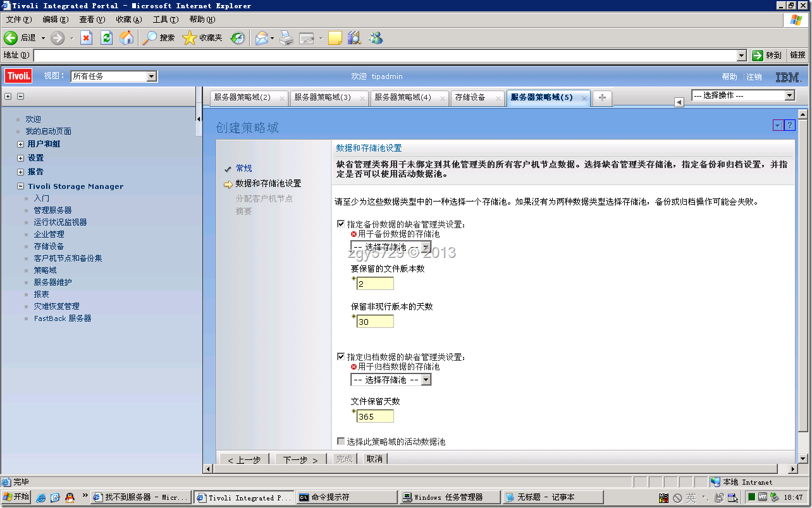Open the QQ penguin quick launch icon
The image size is (812, 508).
coord(69,497)
